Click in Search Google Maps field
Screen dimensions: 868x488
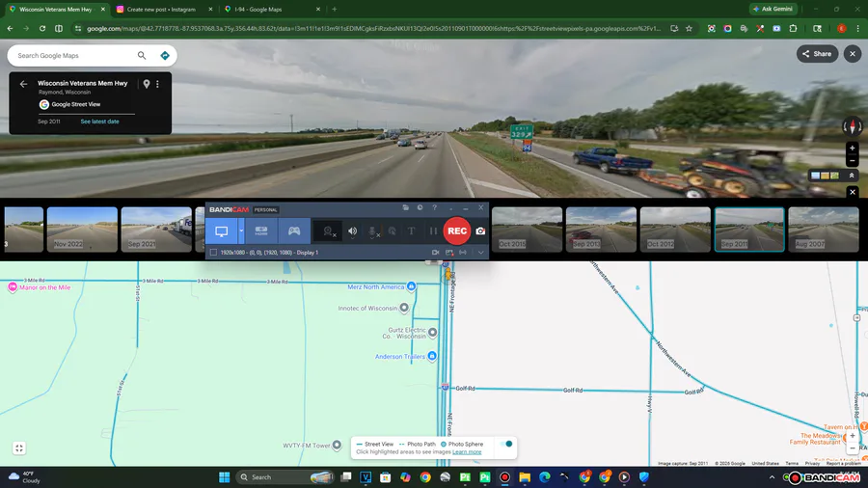74,55
